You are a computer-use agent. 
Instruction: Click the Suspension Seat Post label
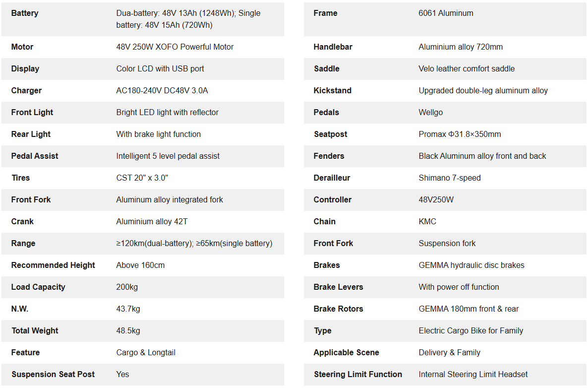(53, 375)
